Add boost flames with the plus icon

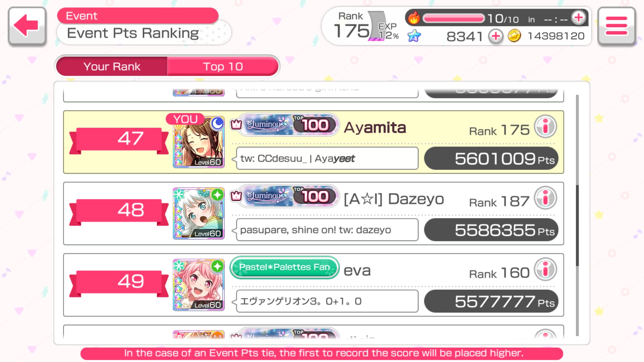[579, 17]
